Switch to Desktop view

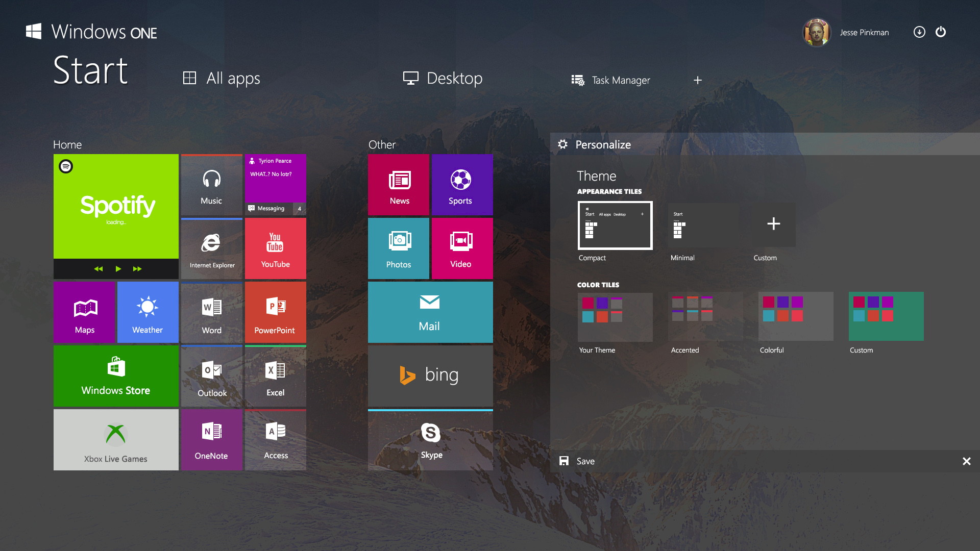pyautogui.click(x=443, y=78)
